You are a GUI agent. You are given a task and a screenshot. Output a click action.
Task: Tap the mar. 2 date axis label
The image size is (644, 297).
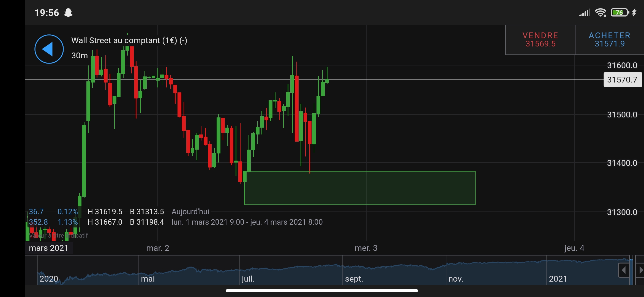[158, 248]
